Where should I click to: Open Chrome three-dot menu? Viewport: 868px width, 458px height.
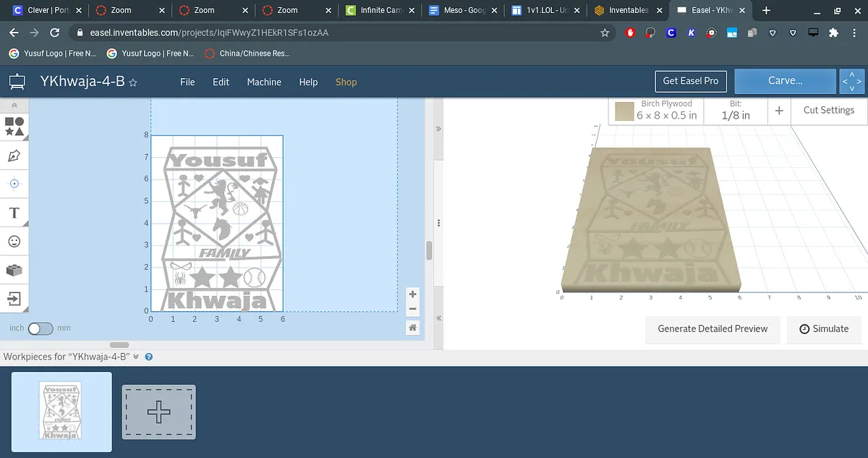pos(854,33)
